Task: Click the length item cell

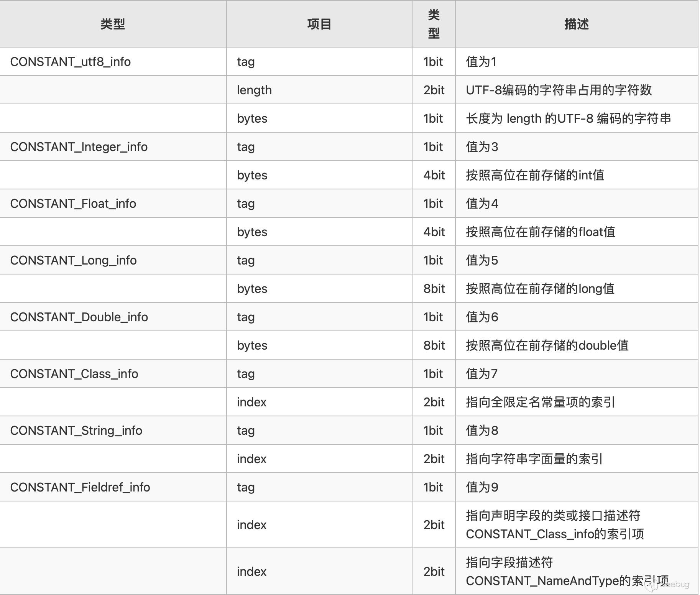Action: click(x=254, y=90)
